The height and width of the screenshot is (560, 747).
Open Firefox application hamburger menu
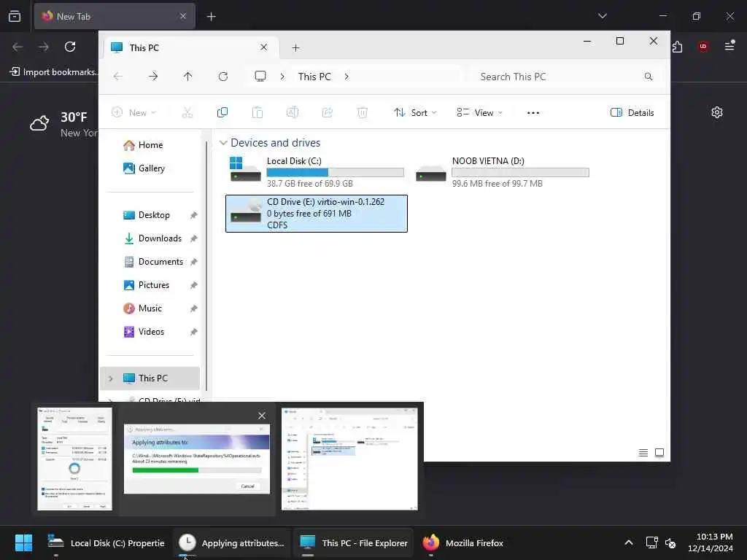tap(729, 46)
